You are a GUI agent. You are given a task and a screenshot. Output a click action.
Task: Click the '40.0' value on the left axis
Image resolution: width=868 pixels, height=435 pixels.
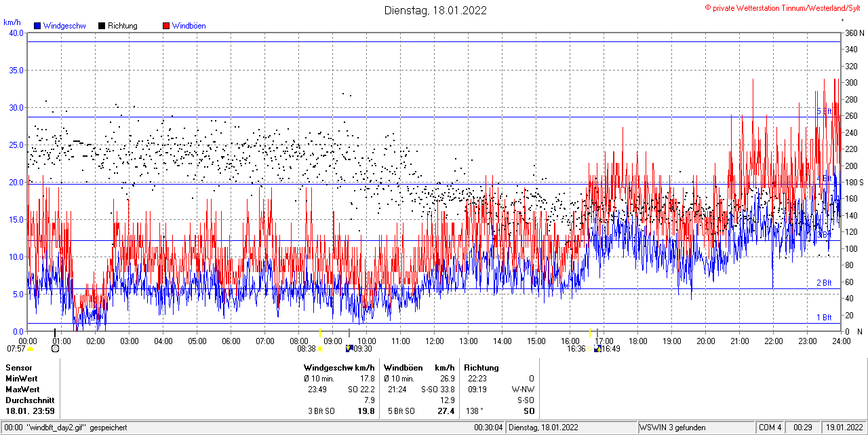click(x=16, y=33)
